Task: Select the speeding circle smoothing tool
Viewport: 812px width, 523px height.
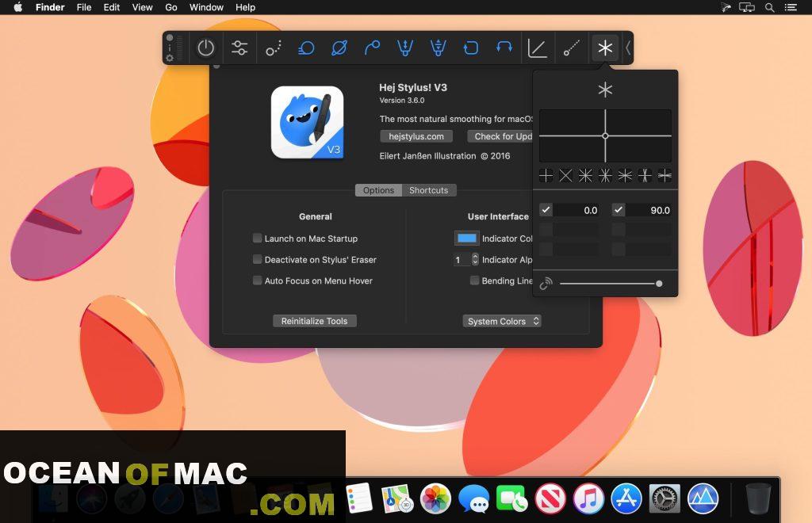Action: [x=306, y=48]
